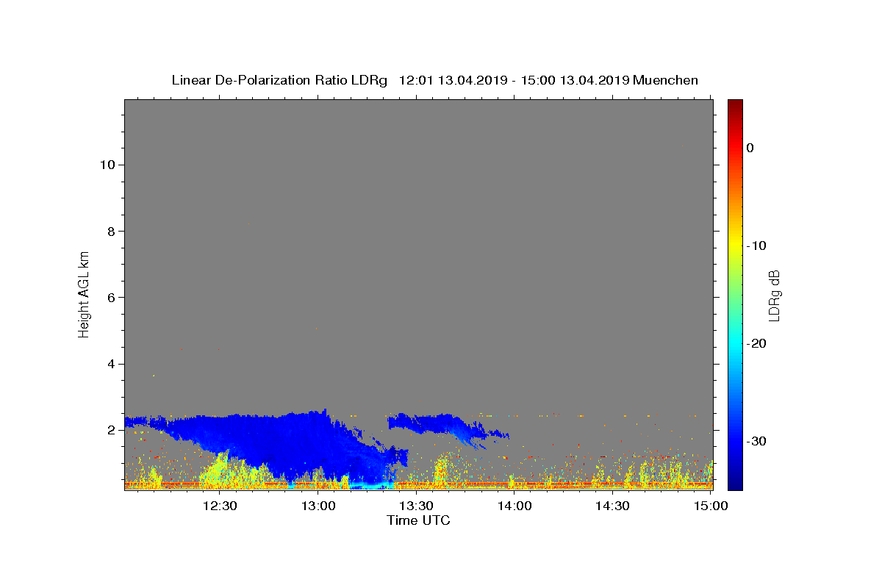Click the 13:30 time tick label
This screenshot has height=588, width=882.
[x=416, y=506]
